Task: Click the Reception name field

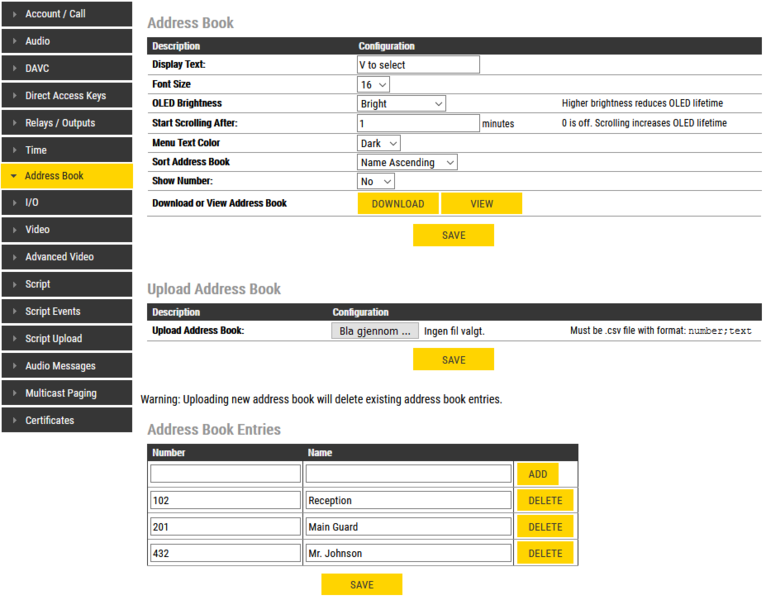Action: click(x=408, y=500)
